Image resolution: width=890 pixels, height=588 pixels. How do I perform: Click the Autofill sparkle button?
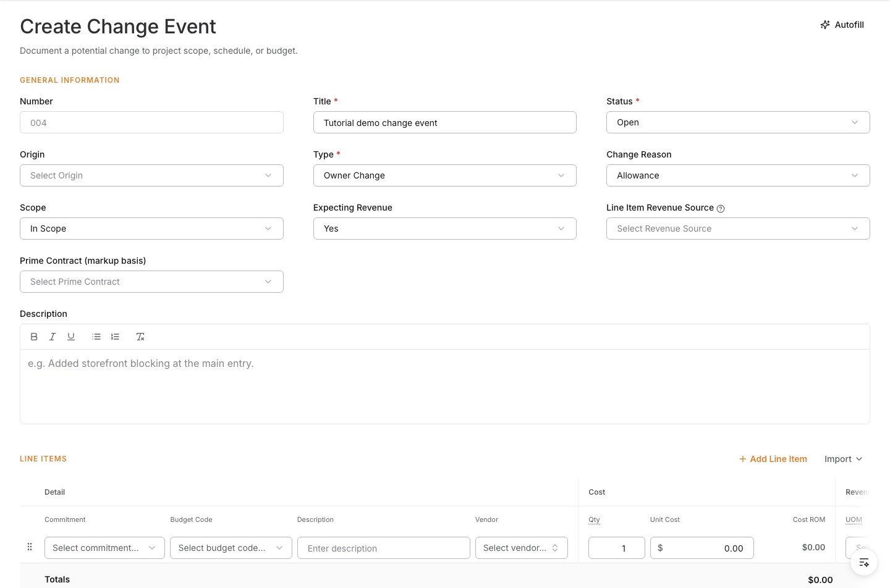click(x=842, y=25)
